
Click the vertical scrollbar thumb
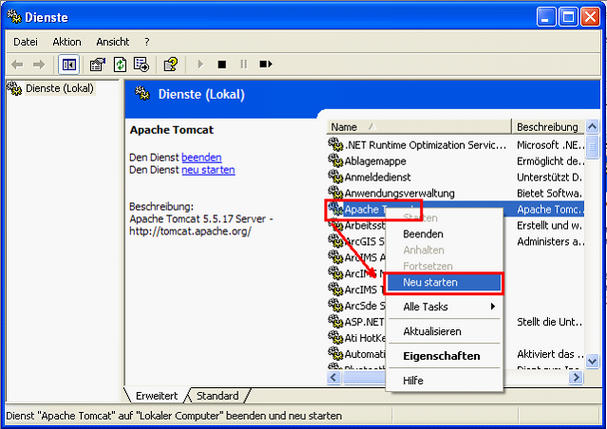pyautogui.click(x=592, y=147)
